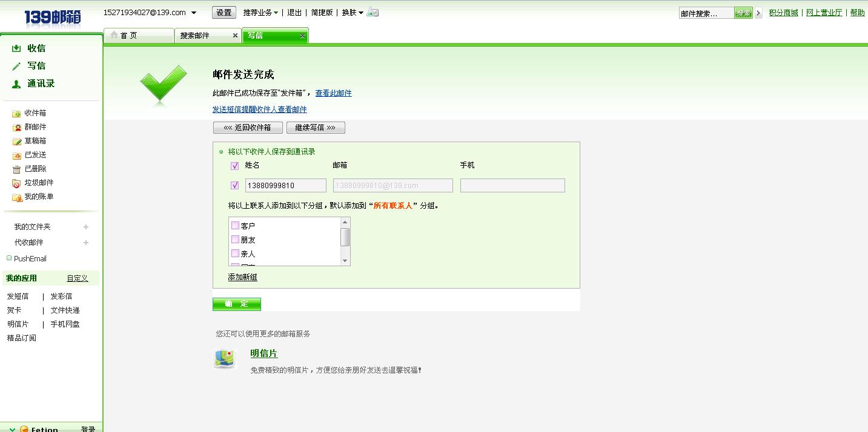Click the 自定义 customize link
This screenshot has height=432, width=868.
78,278
